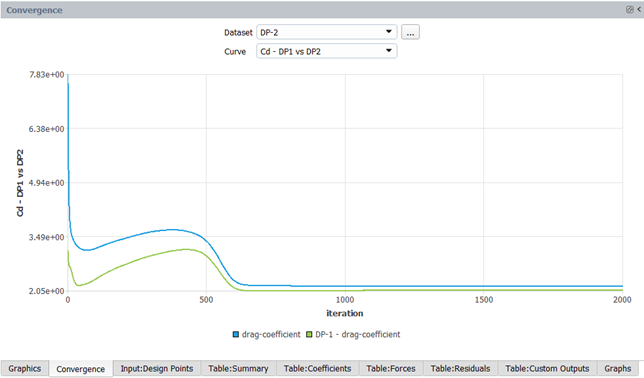Click the 2.05e+00 y-axis label
This screenshot has height=378, width=644.
click(x=47, y=291)
